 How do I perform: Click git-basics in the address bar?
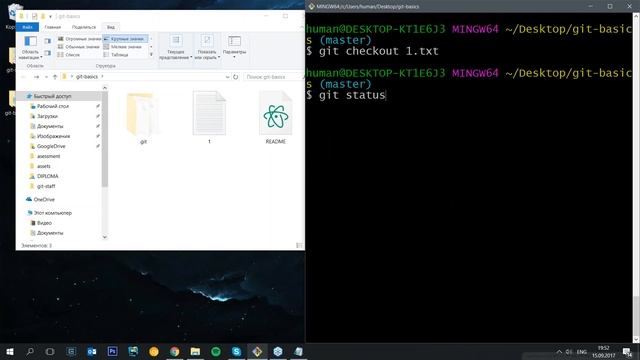[x=87, y=77]
